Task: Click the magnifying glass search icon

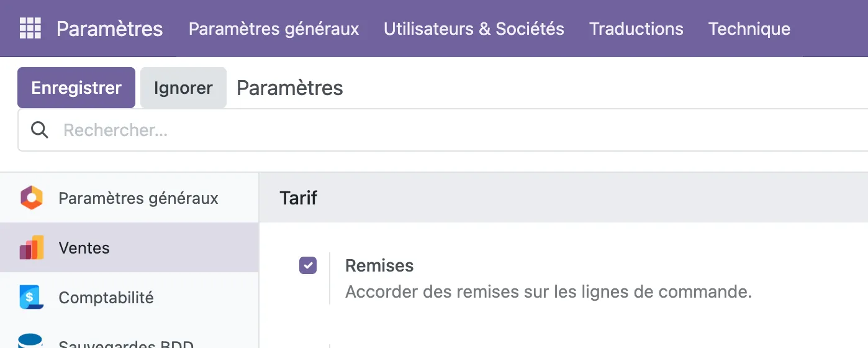Action: point(40,130)
